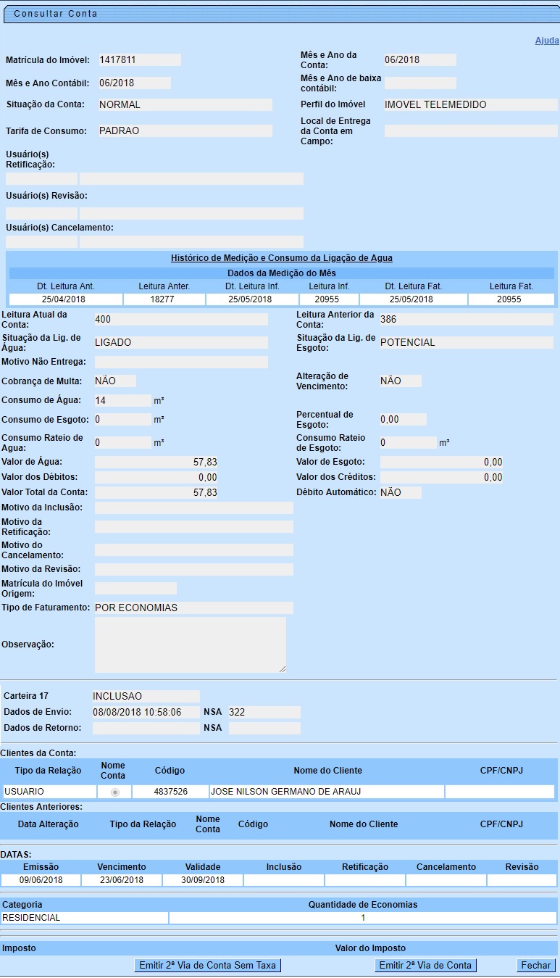The width and height of the screenshot is (560, 978).
Task: Click the Valor Total da Conta field
Action: pos(156,493)
